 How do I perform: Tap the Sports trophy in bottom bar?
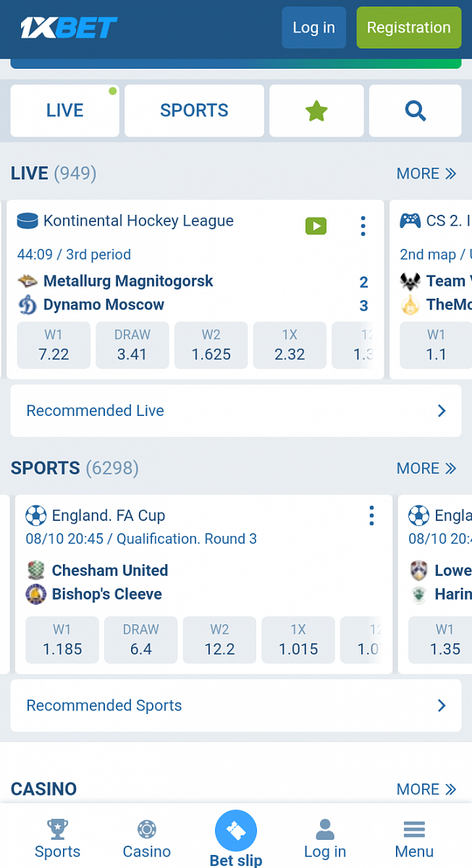pyautogui.click(x=58, y=839)
